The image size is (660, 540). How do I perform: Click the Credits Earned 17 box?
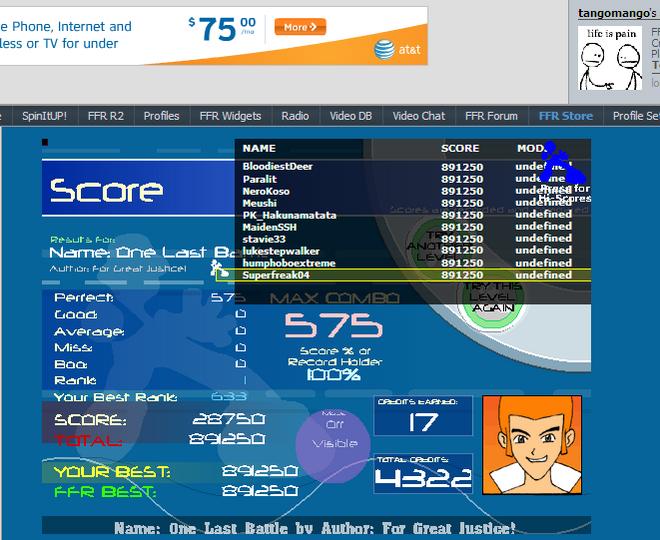coord(423,416)
